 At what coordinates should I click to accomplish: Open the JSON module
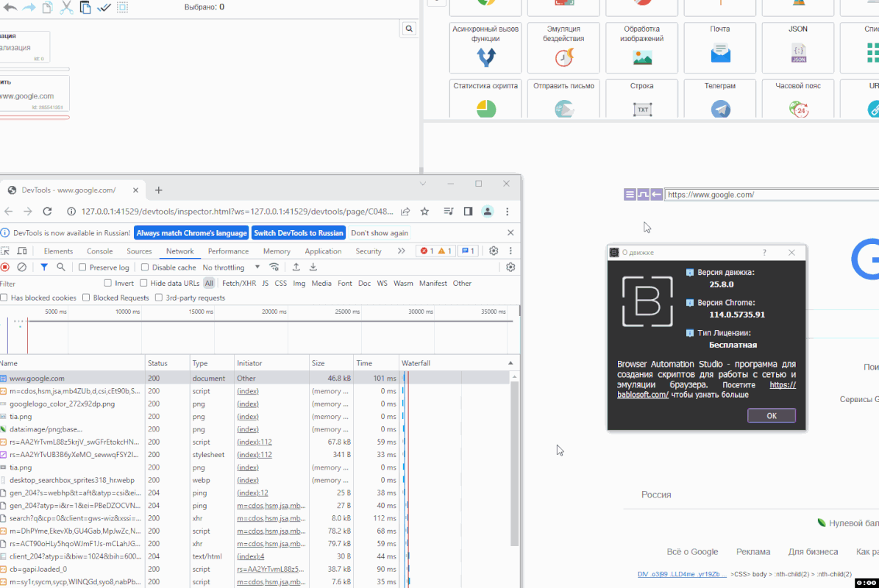[x=798, y=48]
